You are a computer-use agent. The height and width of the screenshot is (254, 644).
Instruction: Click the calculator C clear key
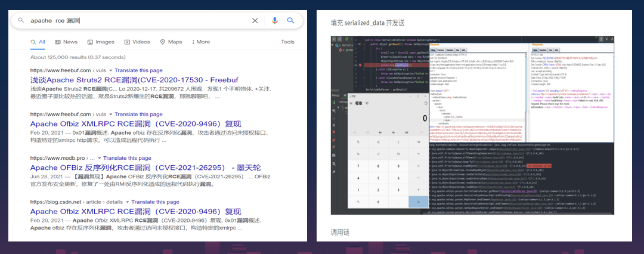click(x=398, y=142)
